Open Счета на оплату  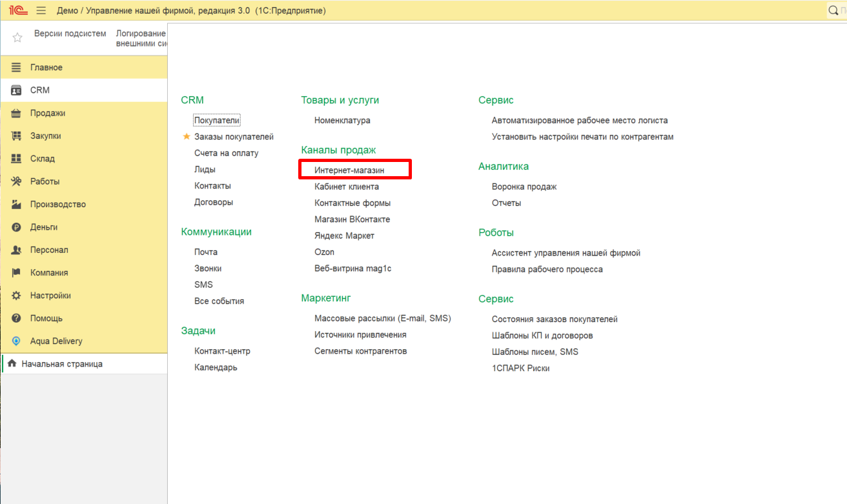(x=226, y=153)
